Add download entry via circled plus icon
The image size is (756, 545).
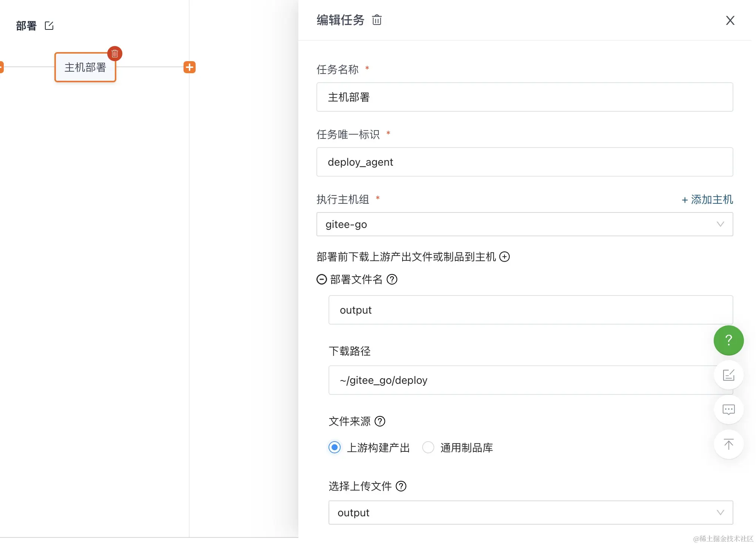coord(505,257)
